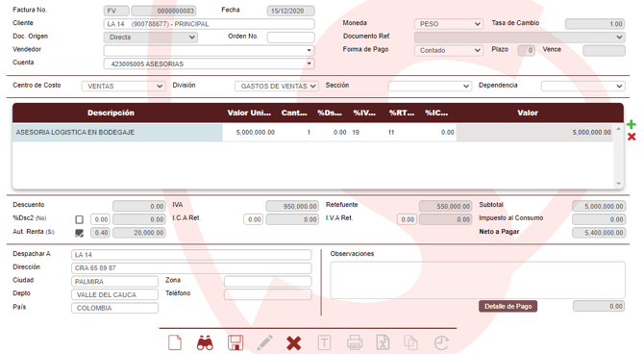This screenshot has width=644, height=354.
Task: Click the Descuento 0.00 field
Action: pyautogui.click(x=139, y=206)
